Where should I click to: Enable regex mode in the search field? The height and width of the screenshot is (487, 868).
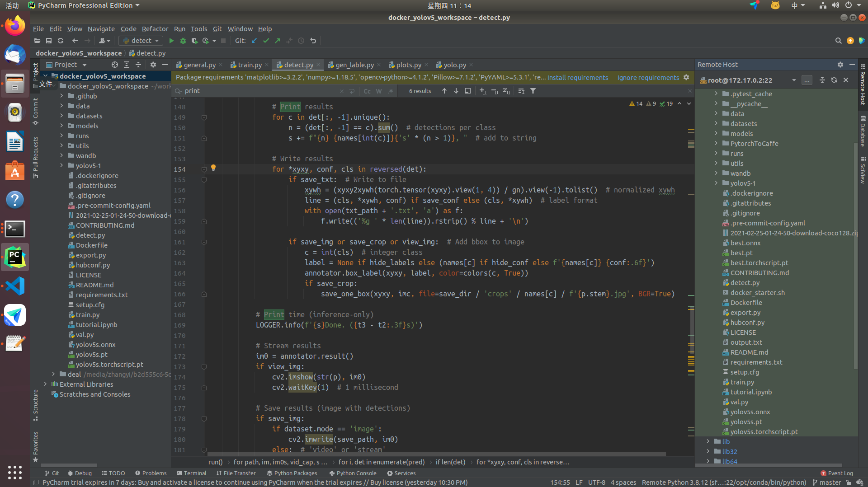391,91
